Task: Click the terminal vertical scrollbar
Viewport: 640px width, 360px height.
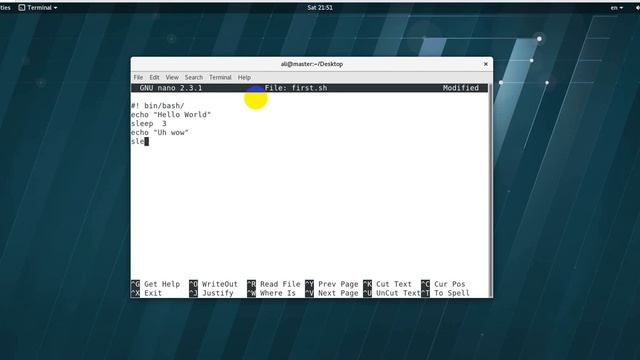Action: [x=490, y=190]
